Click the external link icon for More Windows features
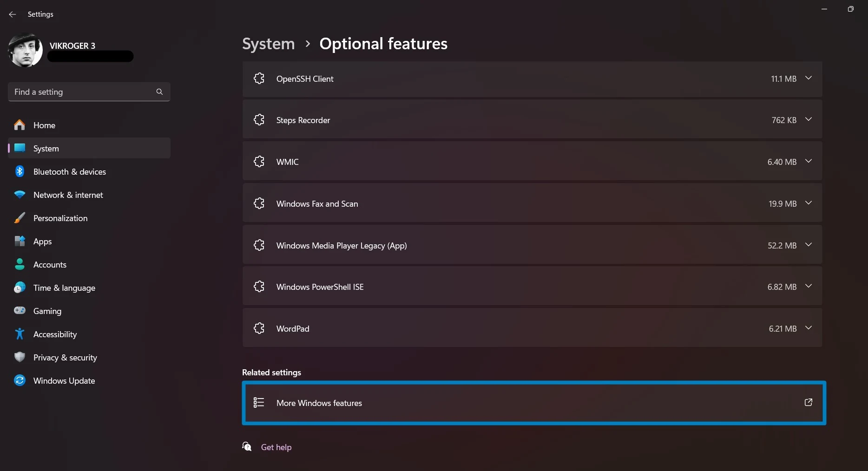 click(x=809, y=402)
